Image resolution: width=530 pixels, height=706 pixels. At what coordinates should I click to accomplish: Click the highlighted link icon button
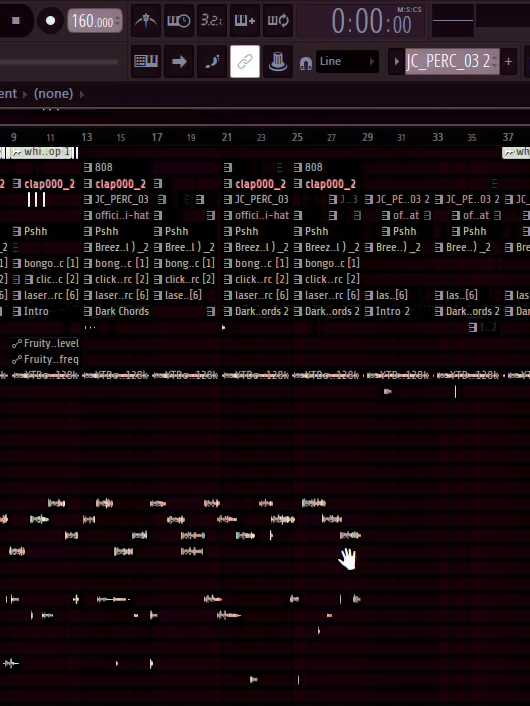coord(245,61)
